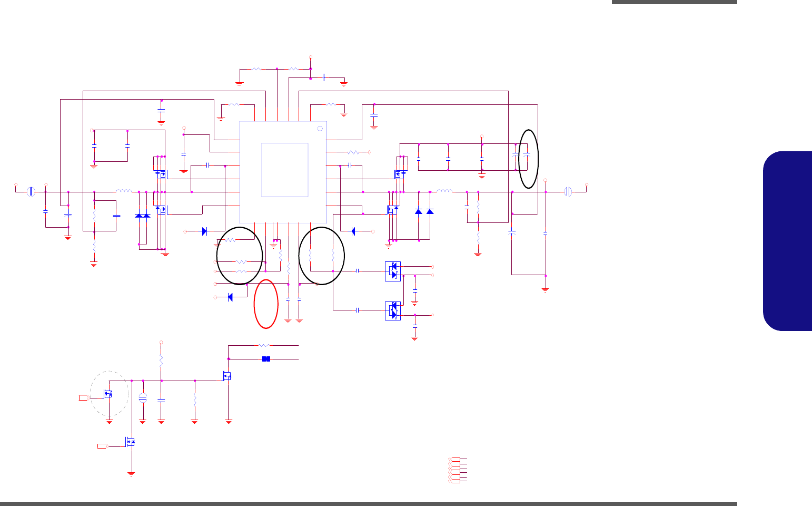Select the pin-1 marker circle on the IC
The width and height of the screenshot is (812, 506).
(319, 129)
